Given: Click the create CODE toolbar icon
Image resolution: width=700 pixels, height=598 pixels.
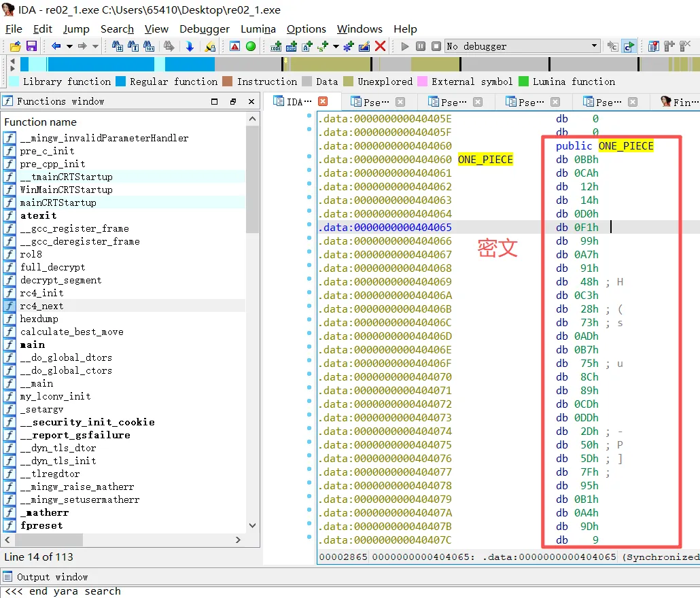Looking at the screenshot, I should 276,46.
